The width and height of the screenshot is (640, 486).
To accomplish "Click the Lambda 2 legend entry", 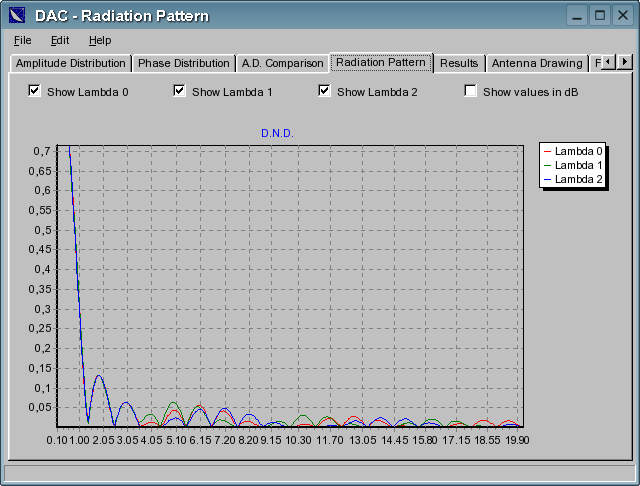I will (x=573, y=179).
